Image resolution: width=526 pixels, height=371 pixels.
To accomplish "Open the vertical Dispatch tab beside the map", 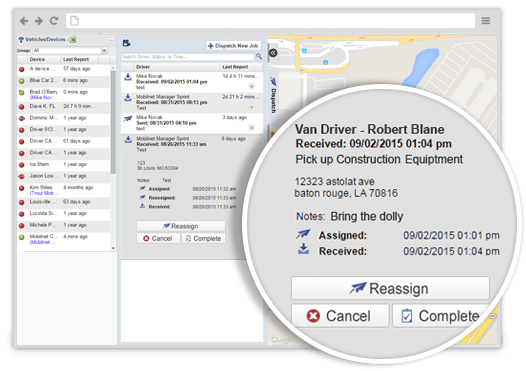I will click(x=273, y=96).
